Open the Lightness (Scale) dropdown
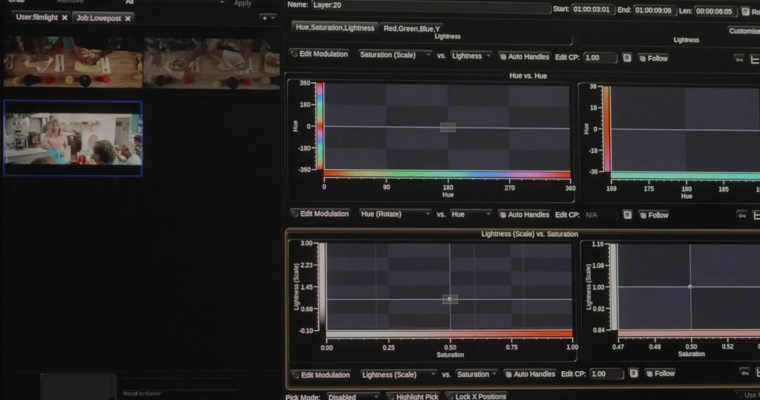 398,374
